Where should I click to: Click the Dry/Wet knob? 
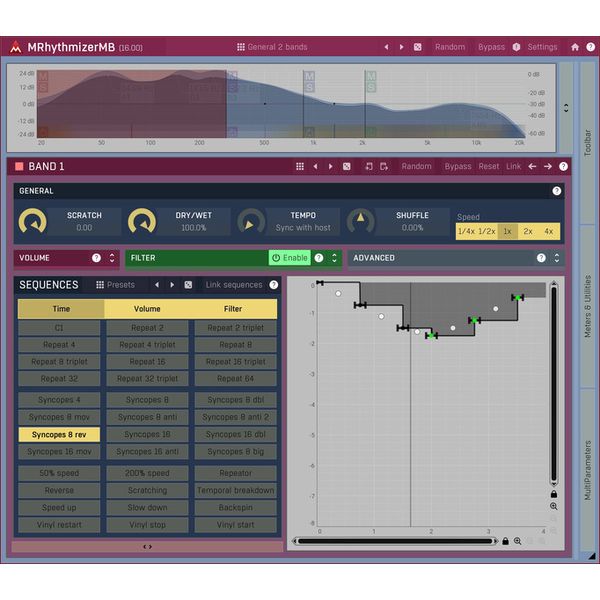point(142,221)
